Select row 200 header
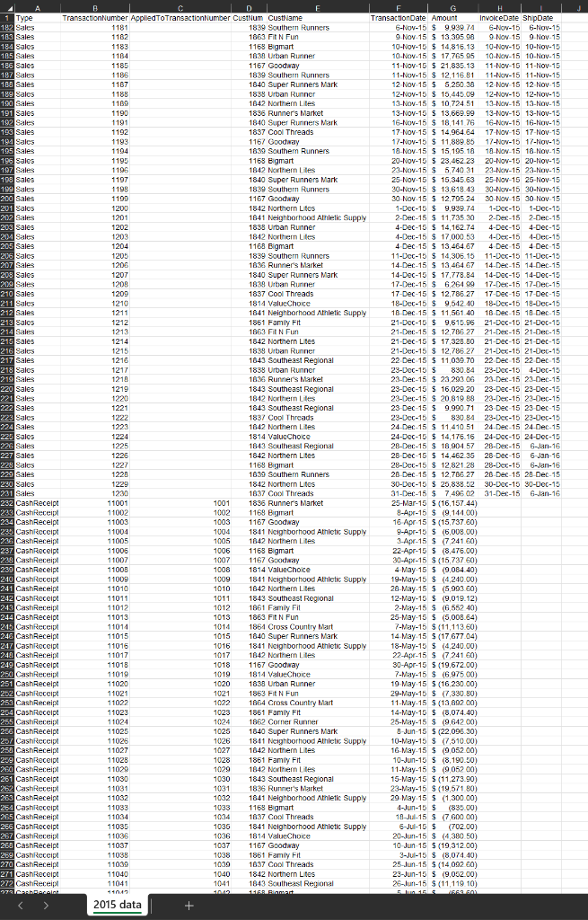Image resolution: width=588 pixels, height=920 pixels. [x=7, y=199]
